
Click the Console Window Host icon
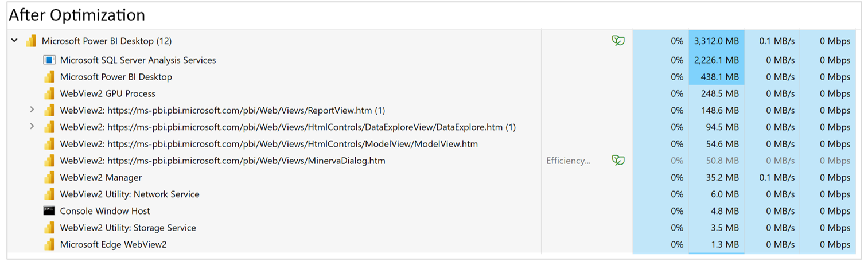[x=49, y=210]
